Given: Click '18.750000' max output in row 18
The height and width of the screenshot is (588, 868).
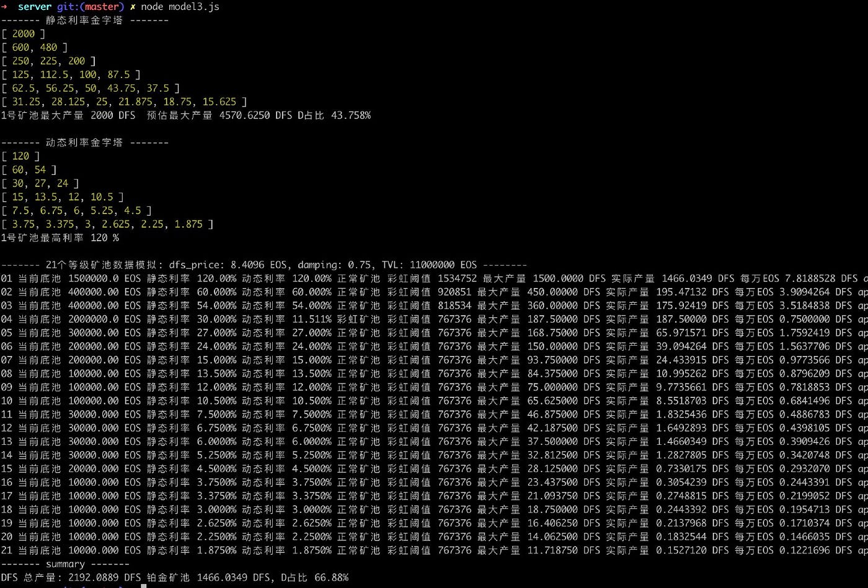Looking at the screenshot, I should coord(552,511).
